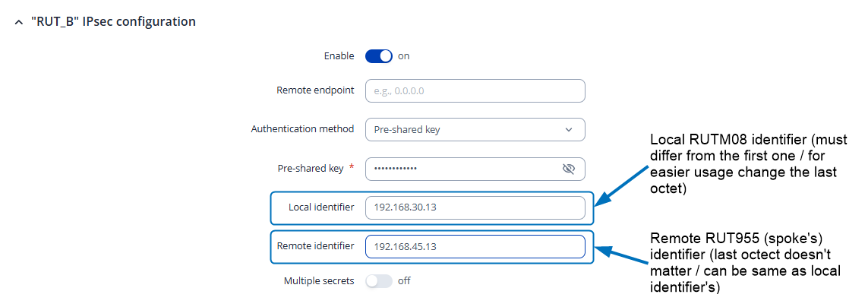Image resolution: width=868 pixels, height=307 pixels.
Task: Turn on the Multiple secrets toggle
Action: coord(379,281)
